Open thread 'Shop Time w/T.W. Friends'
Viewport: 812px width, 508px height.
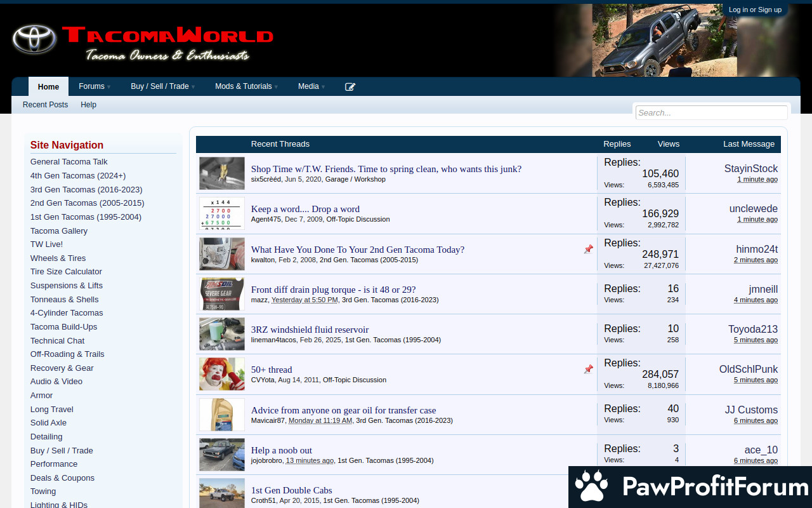[386, 169]
